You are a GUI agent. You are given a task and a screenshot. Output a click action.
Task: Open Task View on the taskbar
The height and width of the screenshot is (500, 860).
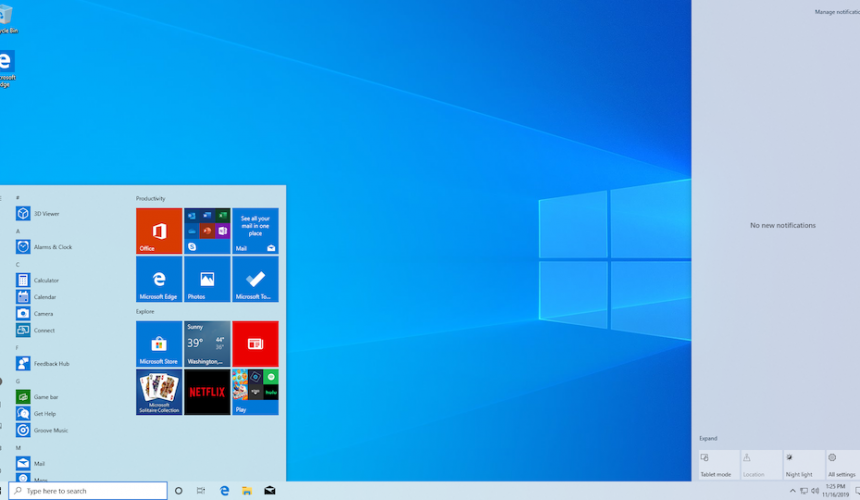[x=201, y=491]
